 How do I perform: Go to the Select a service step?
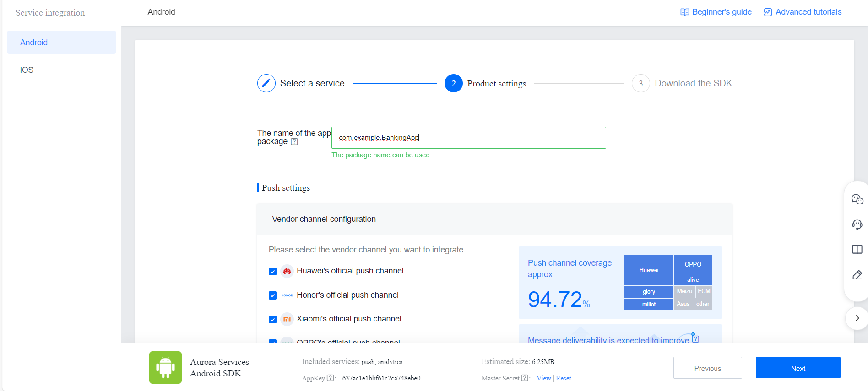pyautogui.click(x=312, y=83)
